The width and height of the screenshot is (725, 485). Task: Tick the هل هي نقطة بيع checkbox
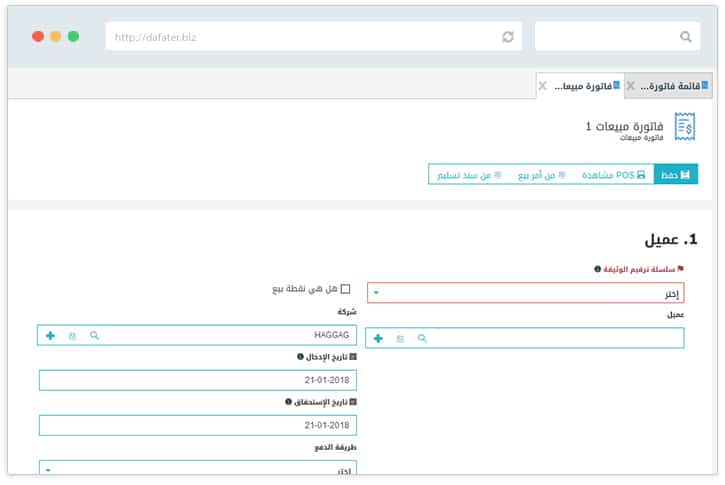[x=346, y=289]
